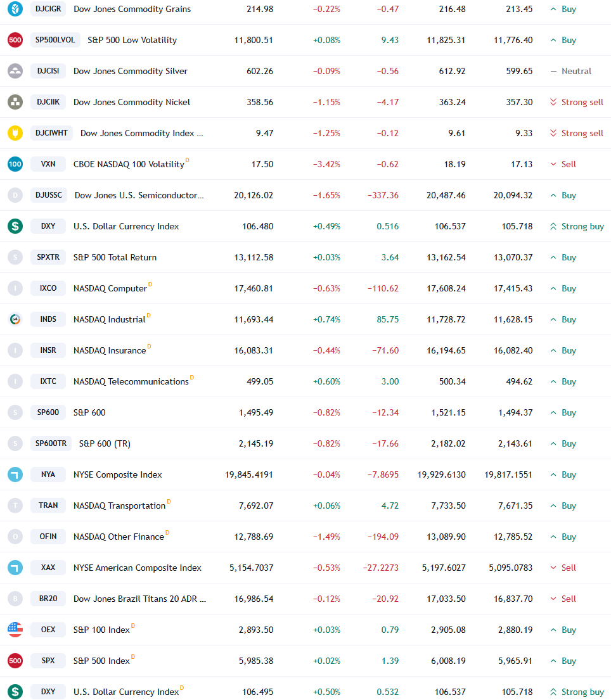Open Dow Jones Commodity Grains link
The width and height of the screenshot is (611, 700).
coord(132,9)
